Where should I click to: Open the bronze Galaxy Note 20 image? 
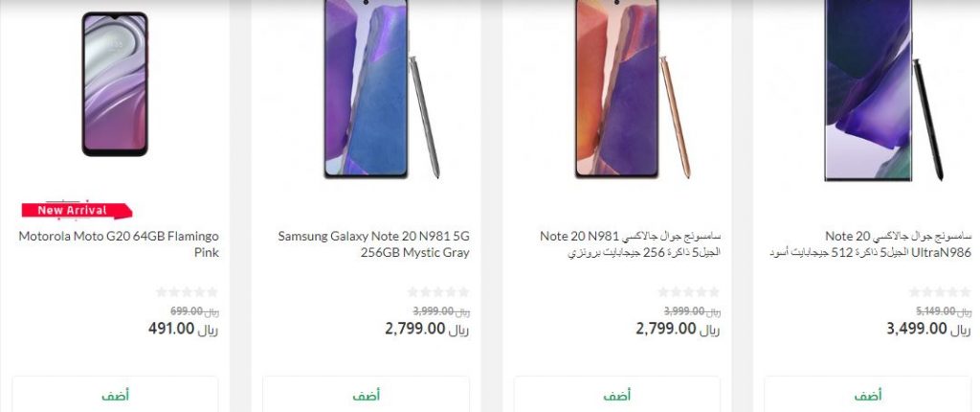(632, 89)
